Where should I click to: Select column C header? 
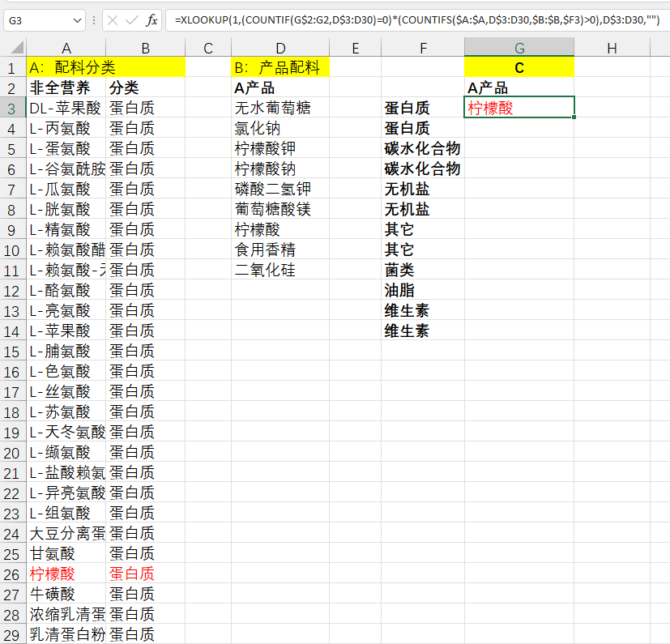pos(208,48)
